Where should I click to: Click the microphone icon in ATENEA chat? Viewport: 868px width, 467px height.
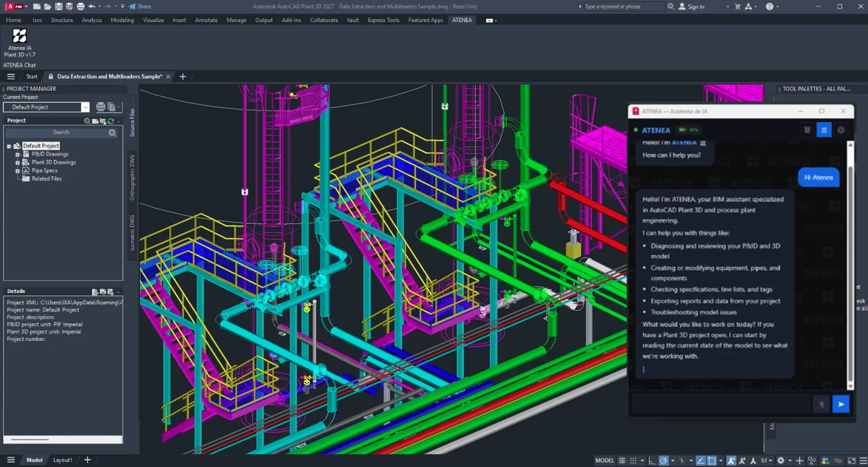821,404
